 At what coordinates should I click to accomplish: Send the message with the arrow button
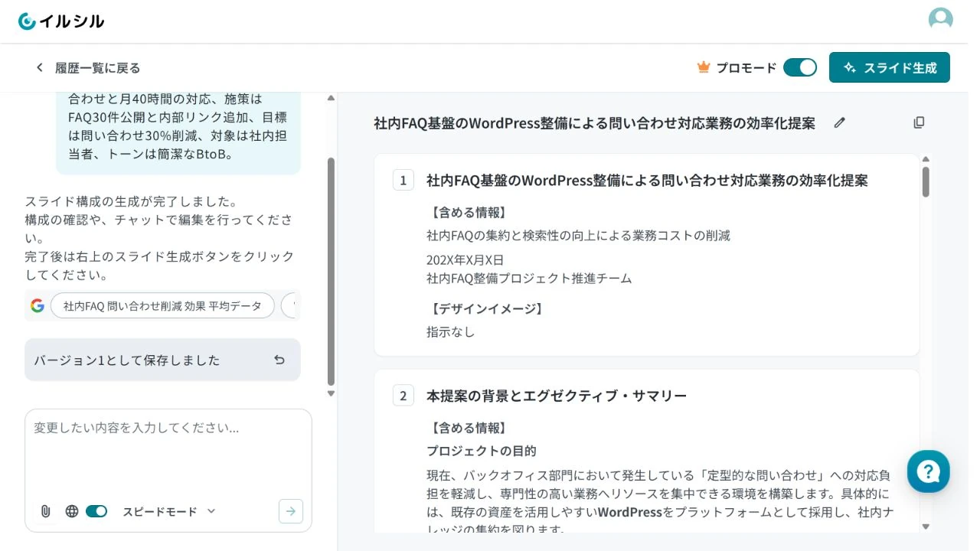pyautogui.click(x=291, y=511)
